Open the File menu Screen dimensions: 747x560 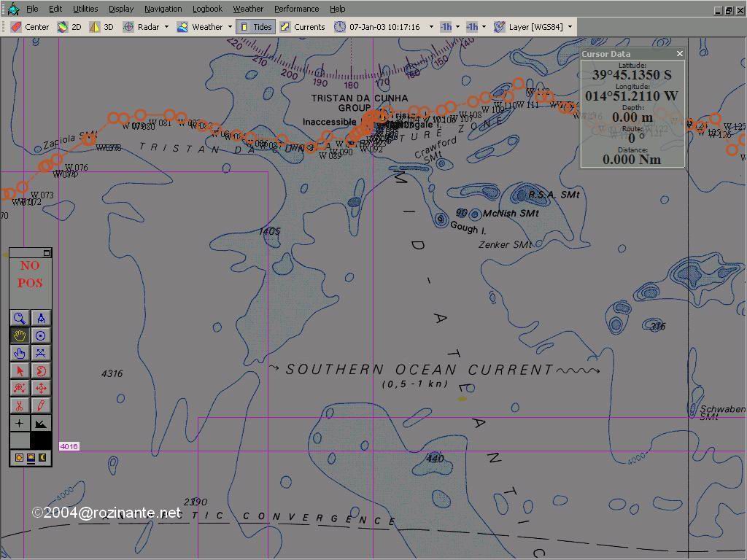(32, 9)
